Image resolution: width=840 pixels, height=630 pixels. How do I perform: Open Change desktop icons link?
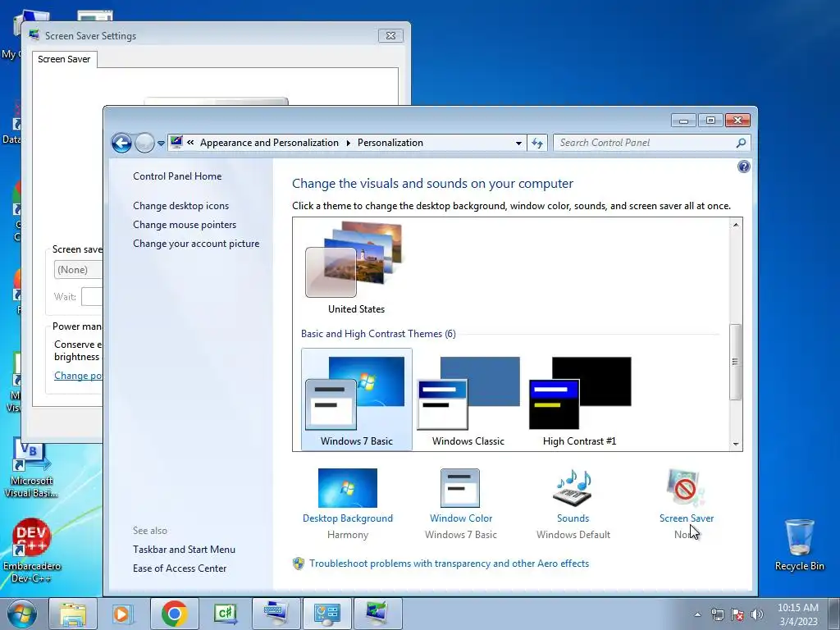pos(180,206)
